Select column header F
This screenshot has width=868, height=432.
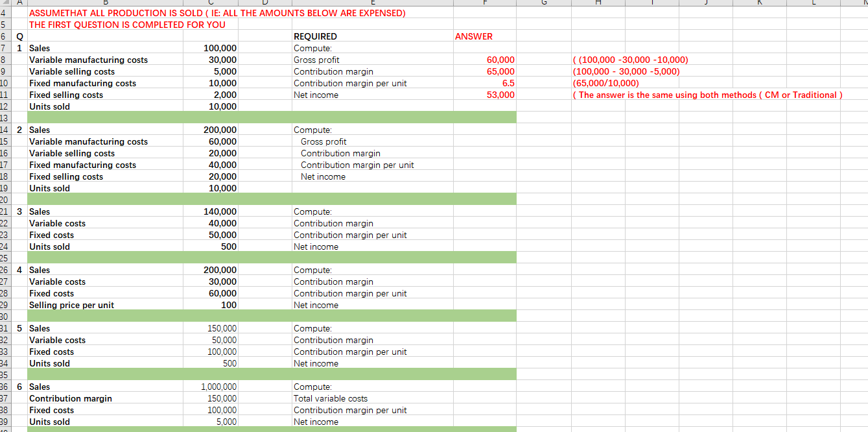(x=484, y=3)
